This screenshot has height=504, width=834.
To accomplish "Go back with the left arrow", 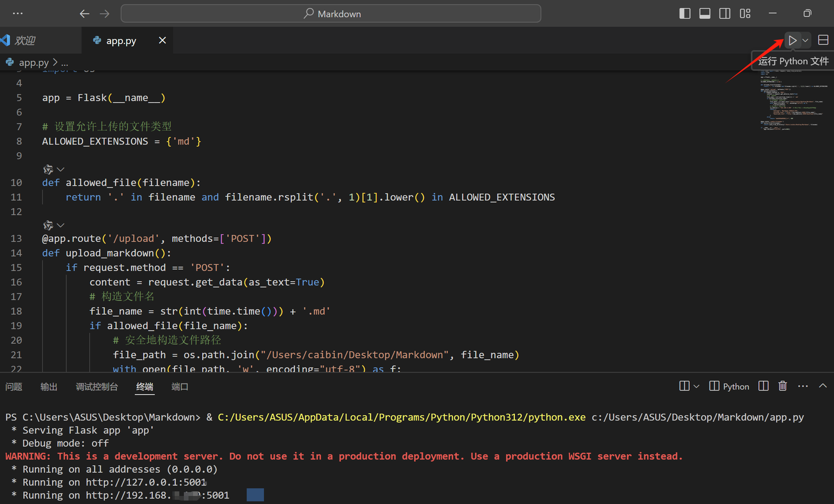I will click(x=85, y=13).
